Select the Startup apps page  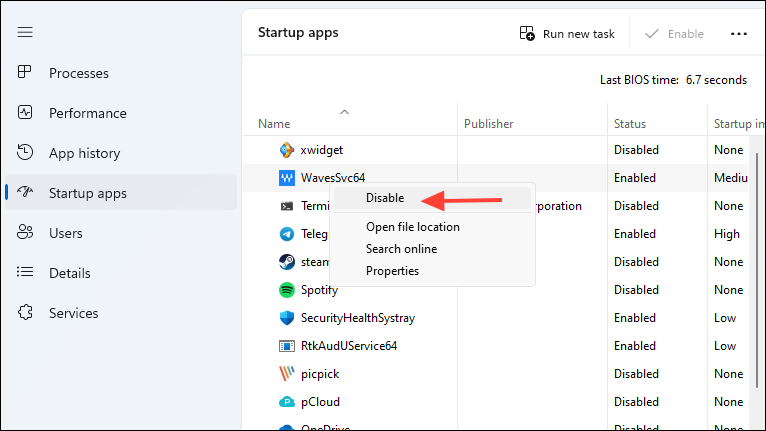(x=121, y=193)
